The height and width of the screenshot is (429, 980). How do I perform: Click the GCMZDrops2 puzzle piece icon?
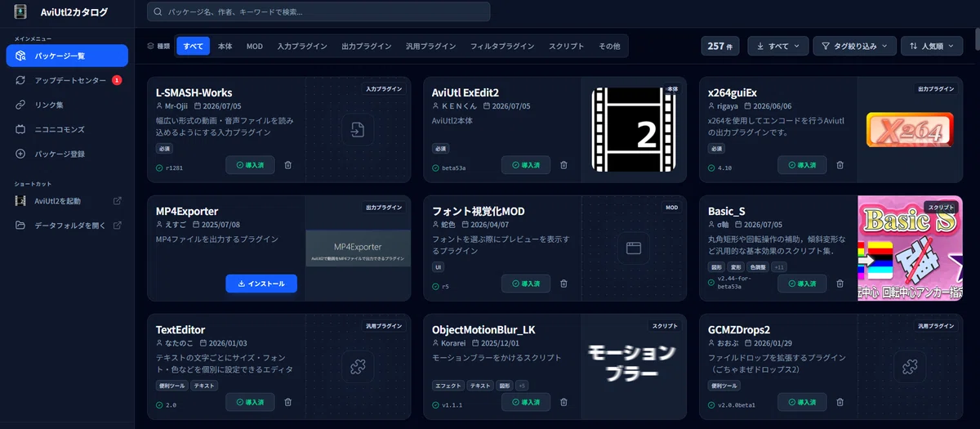(909, 365)
